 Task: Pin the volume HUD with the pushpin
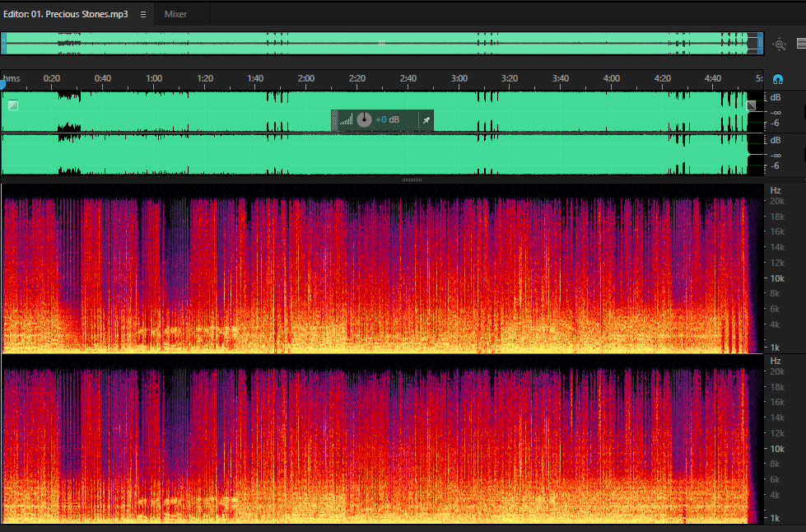click(426, 120)
